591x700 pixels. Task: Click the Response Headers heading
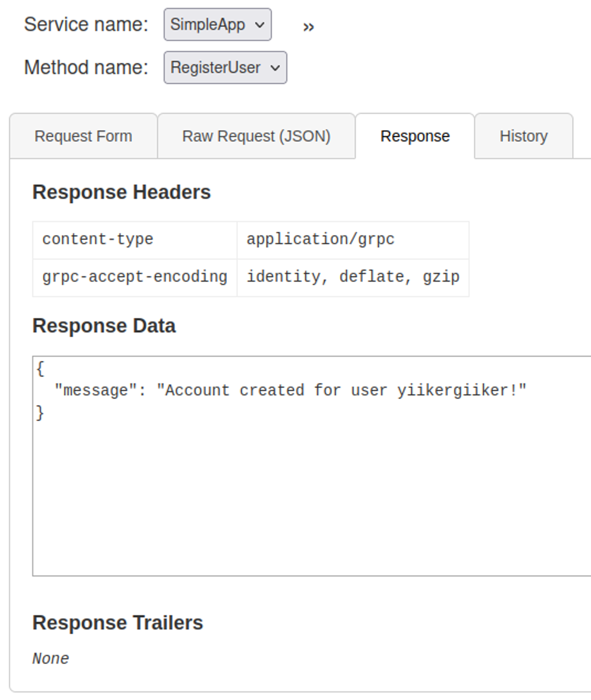pos(121,192)
